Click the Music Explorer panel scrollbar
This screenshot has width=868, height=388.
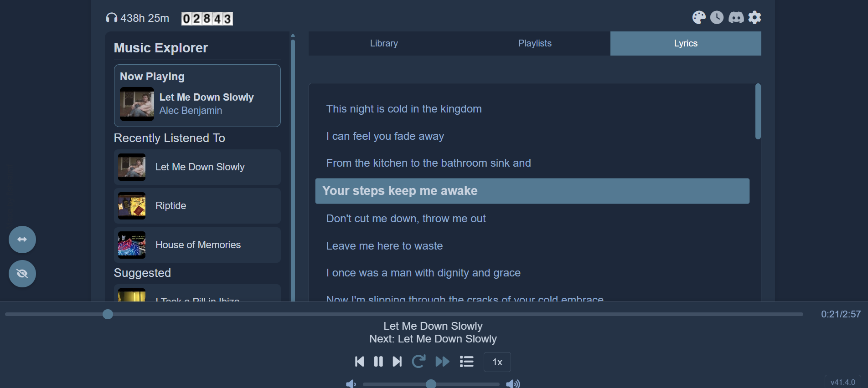[x=293, y=171]
